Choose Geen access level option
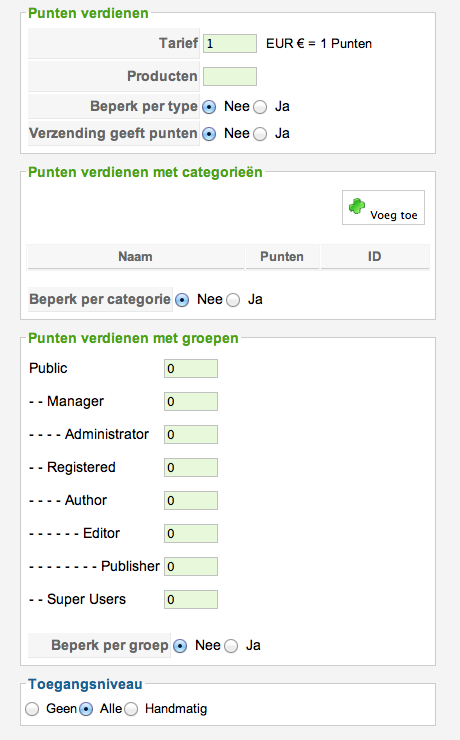 coord(32,709)
